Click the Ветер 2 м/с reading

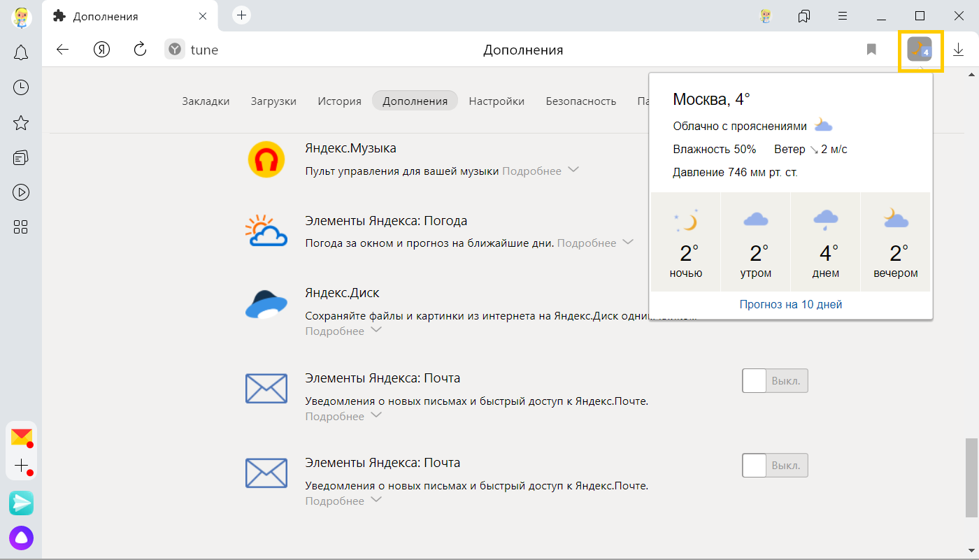tap(810, 149)
